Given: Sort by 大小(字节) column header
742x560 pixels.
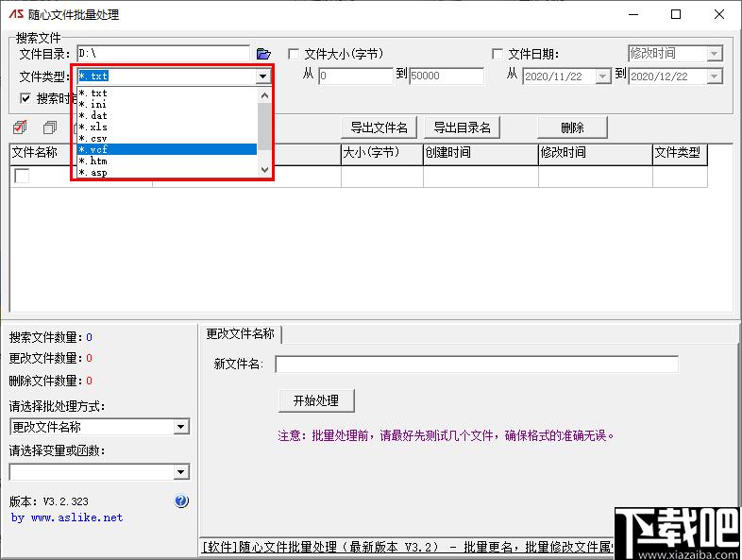Looking at the screenshot, I should (382, 154).
